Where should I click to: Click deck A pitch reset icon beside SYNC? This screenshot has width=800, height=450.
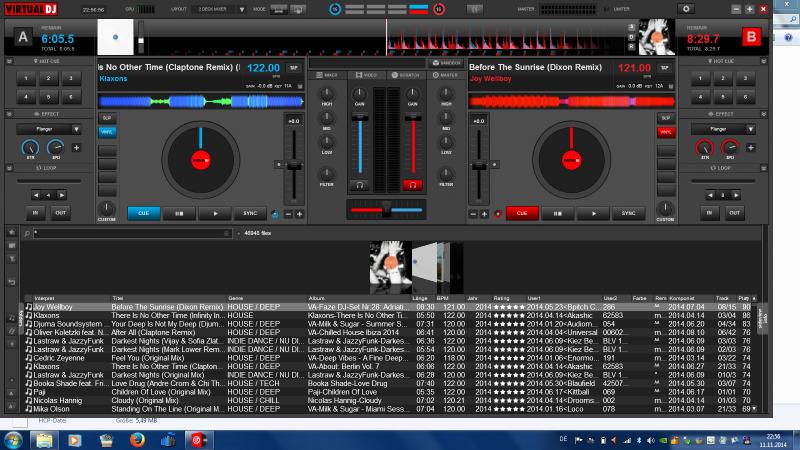(x=275, y=214)
